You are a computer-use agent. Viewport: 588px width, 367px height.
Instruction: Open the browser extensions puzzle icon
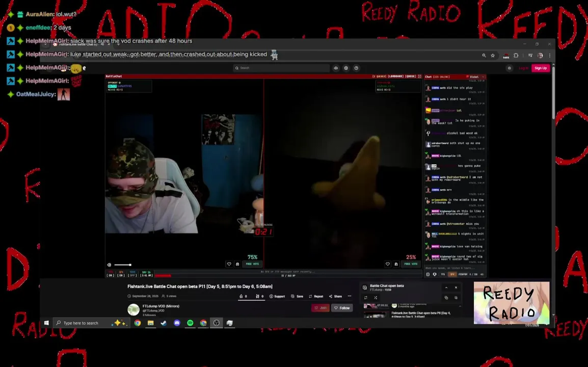click(x=516, y=56)
